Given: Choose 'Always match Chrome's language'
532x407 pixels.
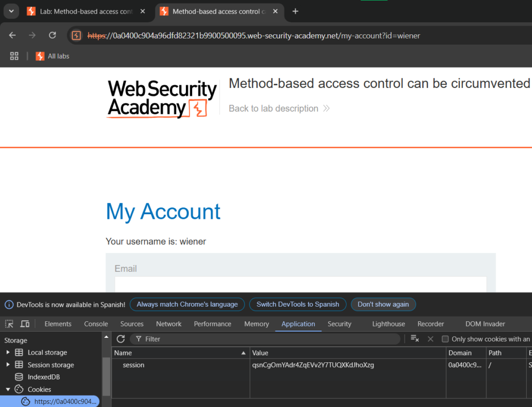Looking at the screenshot, I should 187,305.
